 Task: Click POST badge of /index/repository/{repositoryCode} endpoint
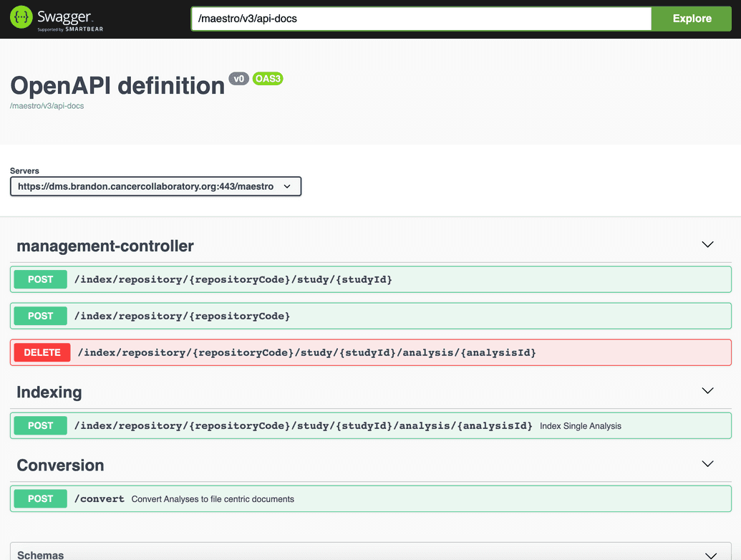[40, 316]
